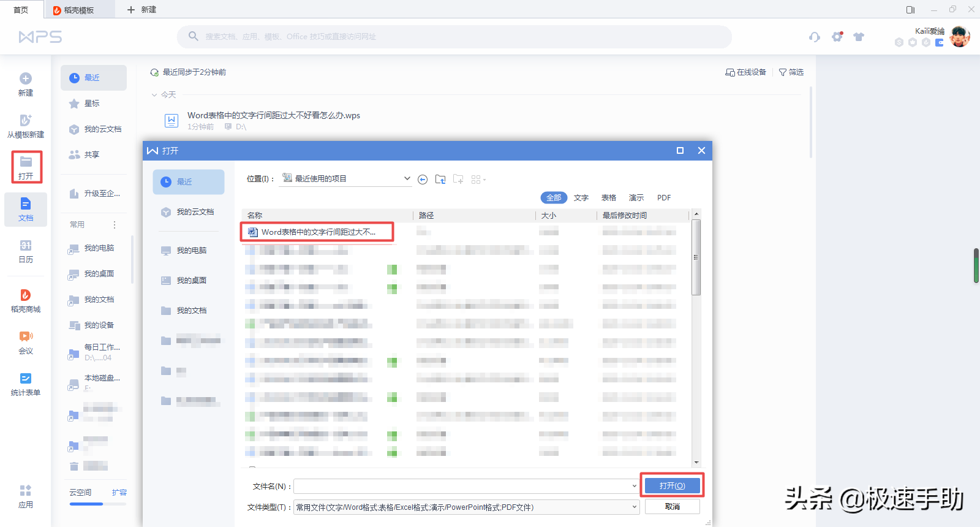Screen dimensions: 980x527
Task: Click 扩容 link near cloud space
Action: coord(119,493)
